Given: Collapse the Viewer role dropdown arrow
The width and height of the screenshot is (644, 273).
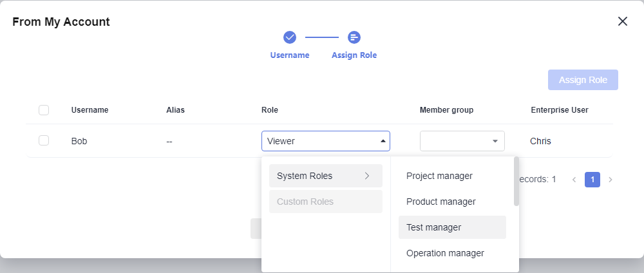Looking at the screenshot, I should [x=383, y=141].
